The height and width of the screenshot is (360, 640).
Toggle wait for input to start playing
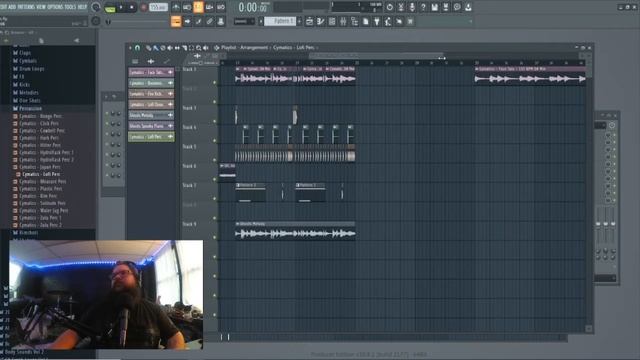coord(187,7)
